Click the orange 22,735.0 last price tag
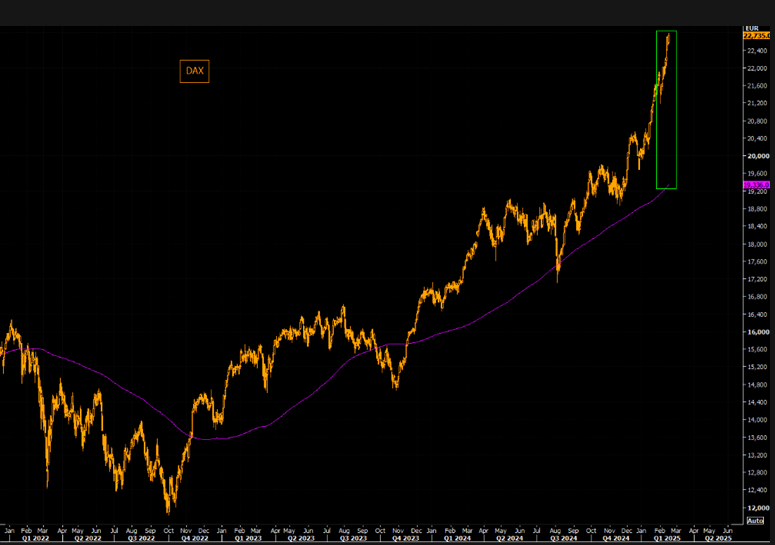 755,35
